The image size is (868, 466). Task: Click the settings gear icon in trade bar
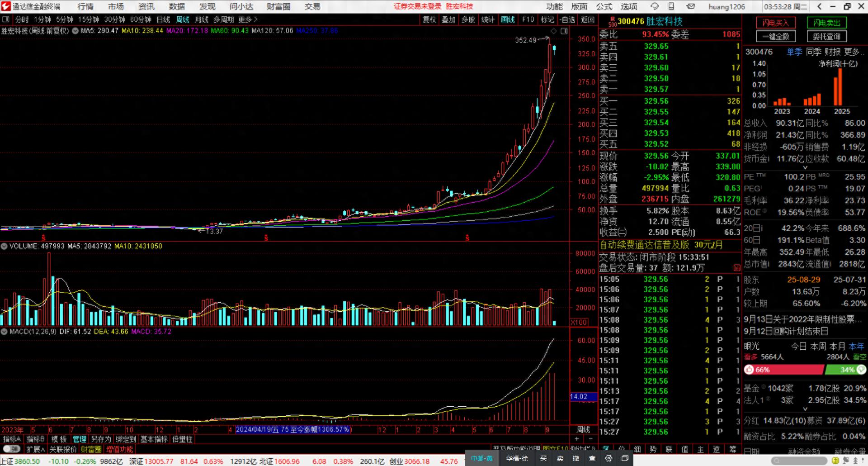[x=609, y=458]
